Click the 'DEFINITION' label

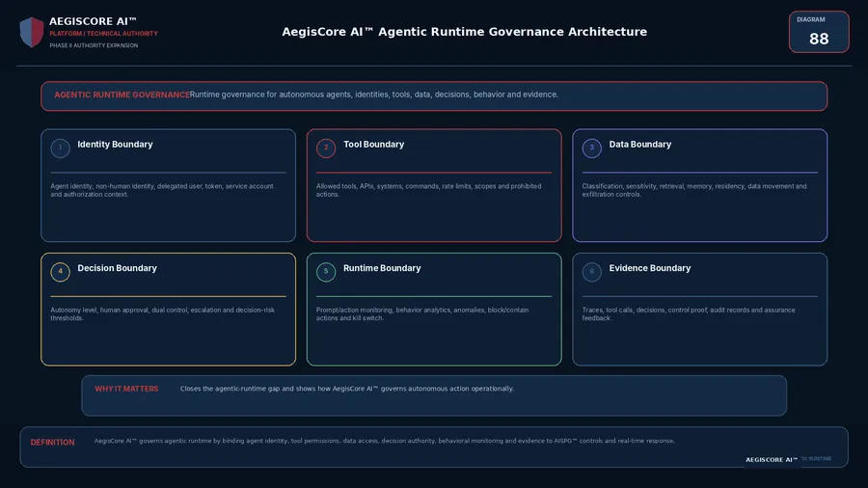53,443
